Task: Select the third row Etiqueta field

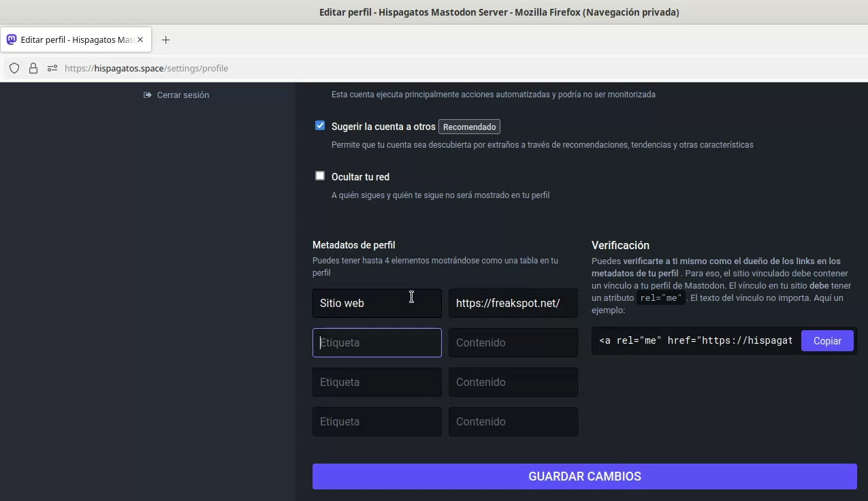Action: [x=376, y=382]
